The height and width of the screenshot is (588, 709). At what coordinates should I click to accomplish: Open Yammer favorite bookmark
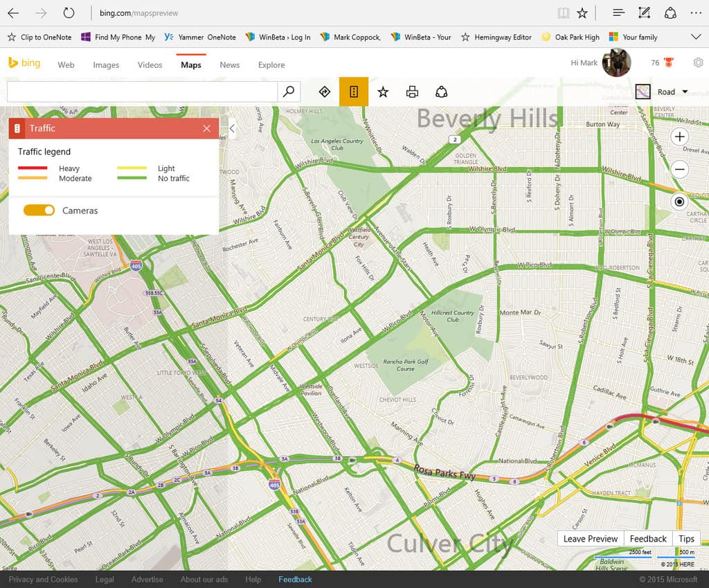click(x=200, y=37)
